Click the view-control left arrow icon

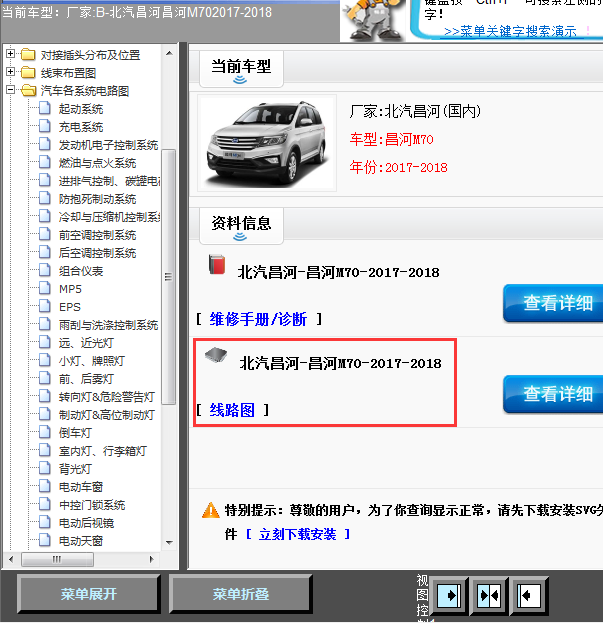click(529, 595)
